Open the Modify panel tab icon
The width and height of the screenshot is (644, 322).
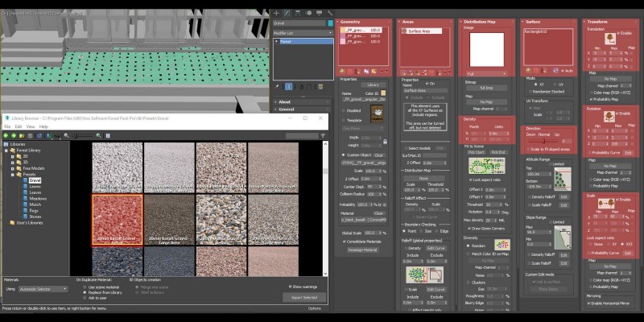(x=287, y=13)
